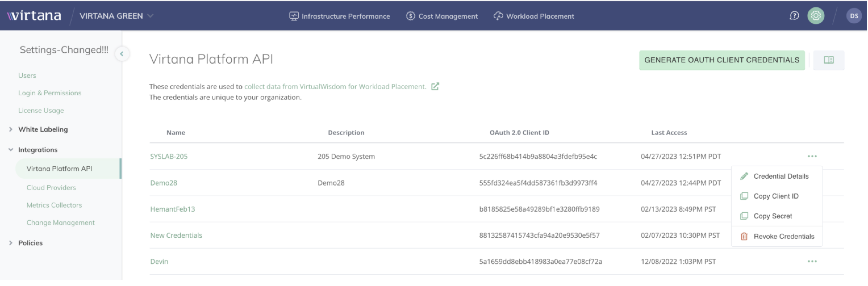868x286 pixels.
Task: Collapse the settings sidebar with arrow button
Action: pyautogui.click(x=122, y=54)
